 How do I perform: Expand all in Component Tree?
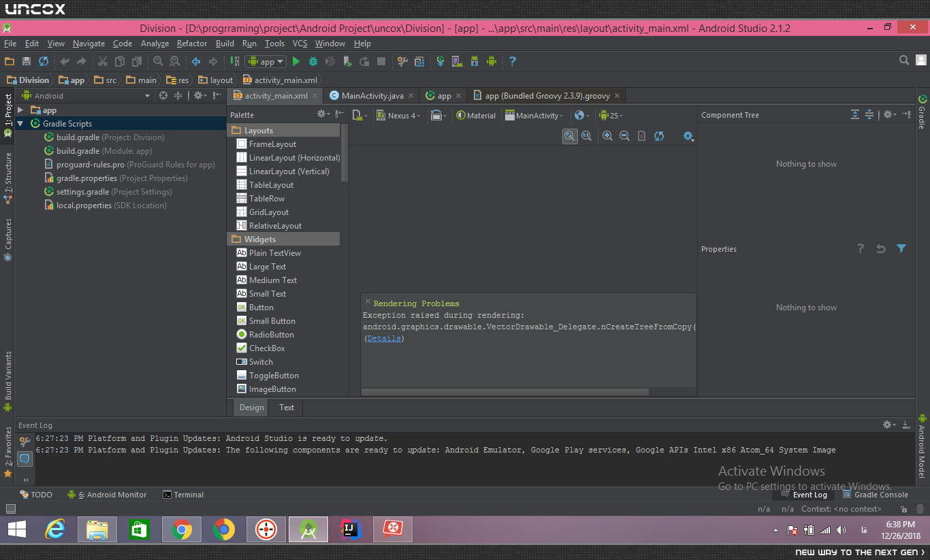pyautogui.click(x=855, y=115)
